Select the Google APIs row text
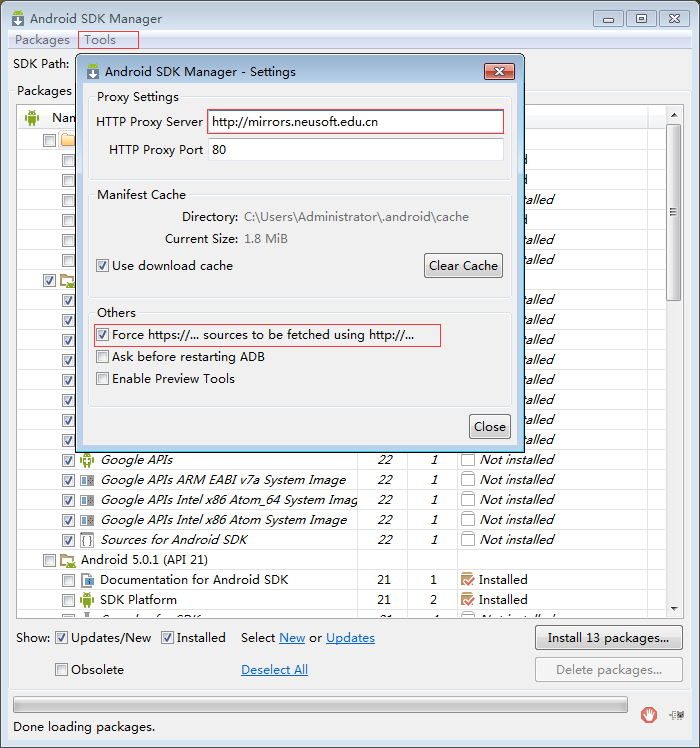 tap(136, 460)
